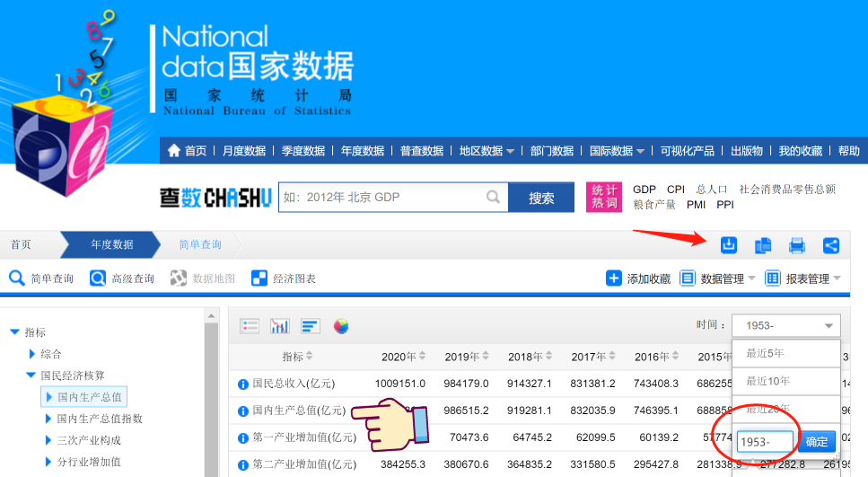Screen dimensions: 868x477
Task: Open 我的收藏 in navigation bar
Action: coord(801,151)
